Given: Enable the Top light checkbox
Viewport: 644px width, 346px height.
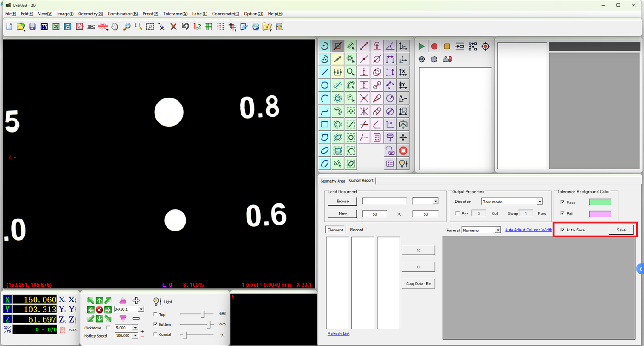Looking at the screenshot, I should coord(155,314).
